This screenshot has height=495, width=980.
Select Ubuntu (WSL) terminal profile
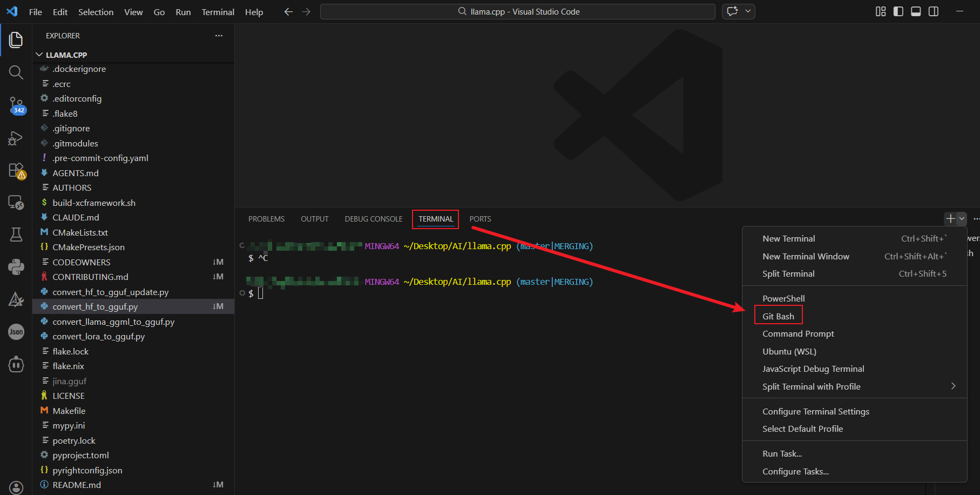(x=854, y=352)
